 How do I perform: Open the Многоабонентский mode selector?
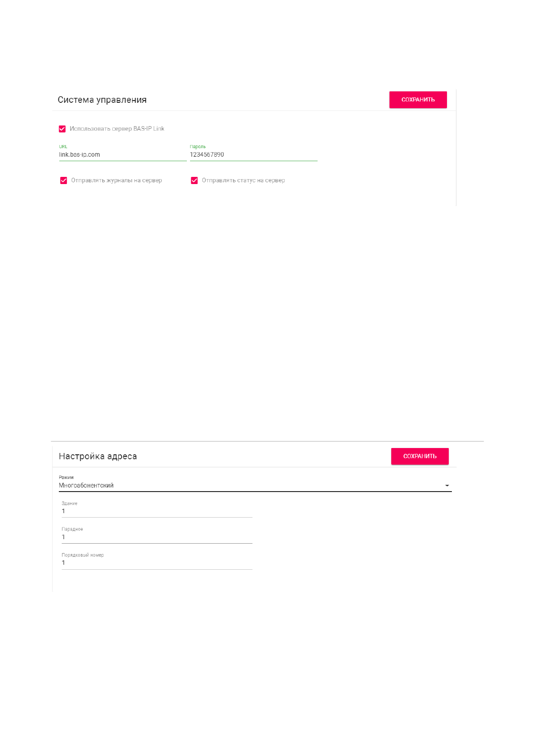point(252,486)
